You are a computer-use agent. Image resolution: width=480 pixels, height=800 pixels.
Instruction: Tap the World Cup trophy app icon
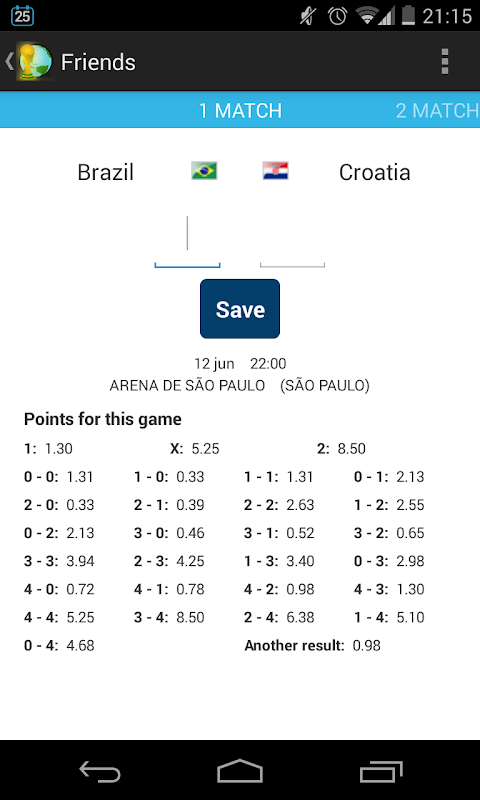(x=35, y=62)
